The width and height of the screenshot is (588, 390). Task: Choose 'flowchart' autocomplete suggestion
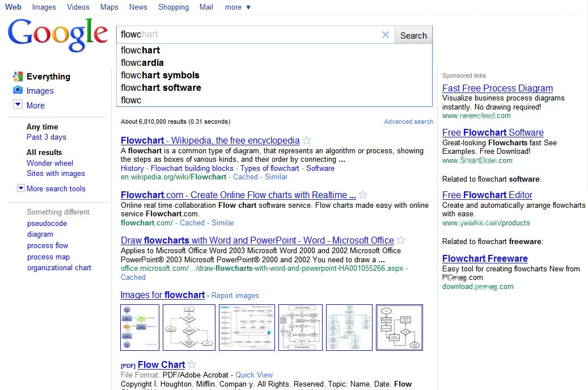pyautogui.click(x=274, y=51)
